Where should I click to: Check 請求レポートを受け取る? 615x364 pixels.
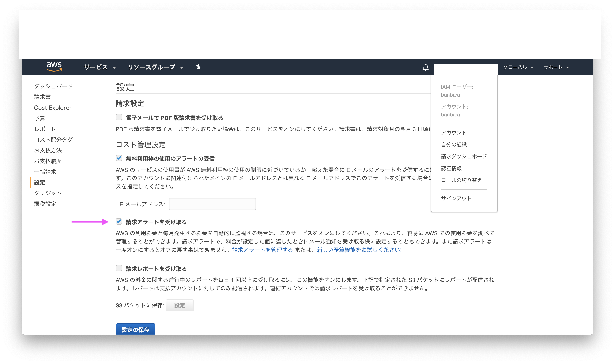pyautogui.click(x=119, y=268)
